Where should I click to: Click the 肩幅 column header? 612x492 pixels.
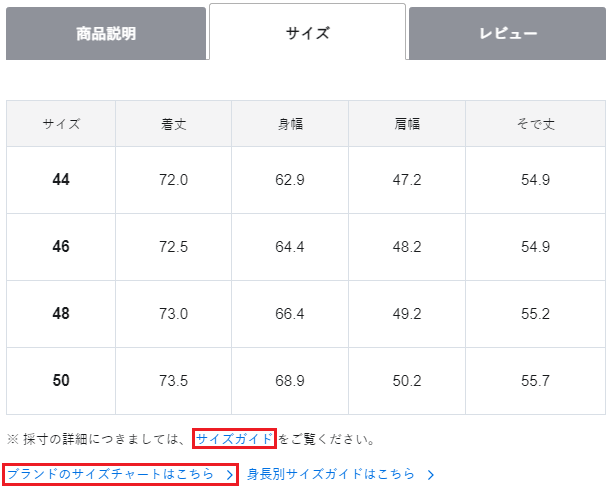click(x=407, y=124)
